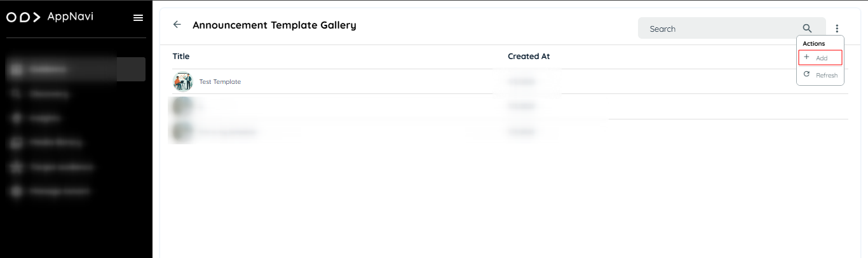
Task: Click the Actions label in popup
Action: [814, 43]
